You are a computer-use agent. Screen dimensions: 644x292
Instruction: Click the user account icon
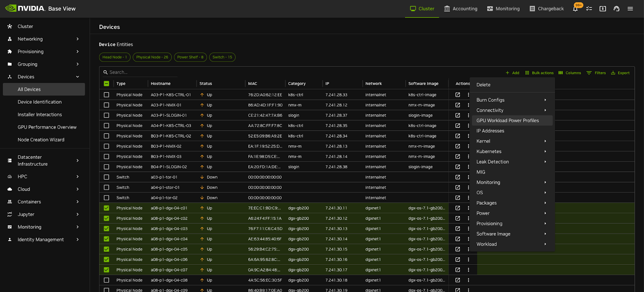click(x=616, y=9)
